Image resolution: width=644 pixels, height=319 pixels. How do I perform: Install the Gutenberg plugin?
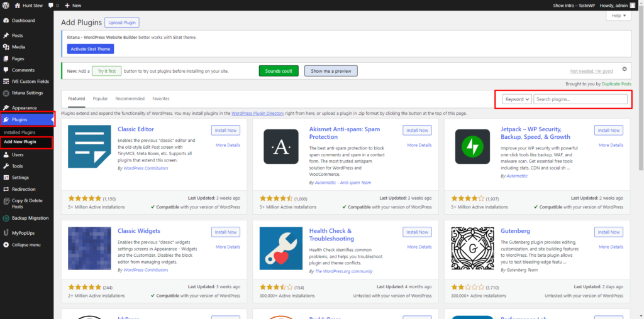pos(608,232)
